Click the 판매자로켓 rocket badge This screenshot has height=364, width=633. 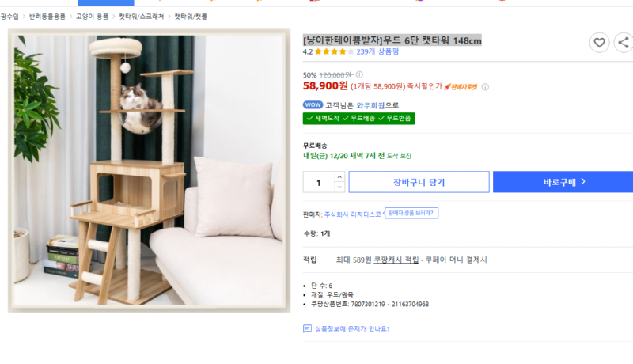461,87
